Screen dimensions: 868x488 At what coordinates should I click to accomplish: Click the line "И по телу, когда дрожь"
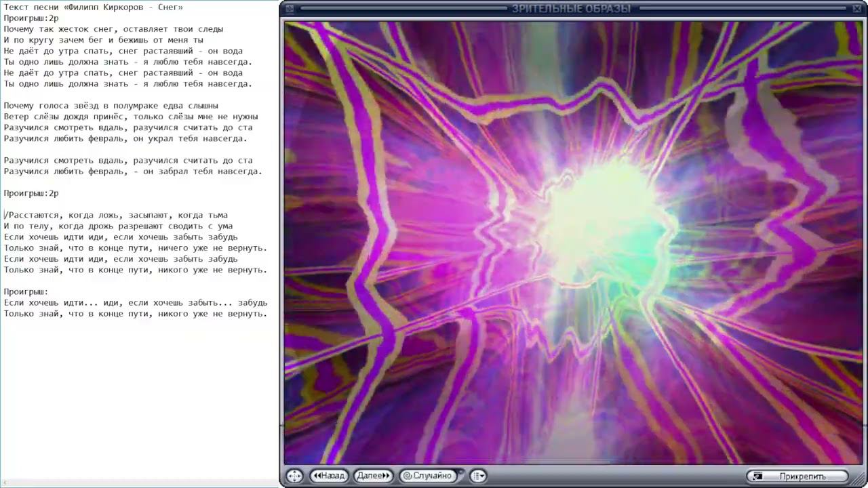coord(118,226)
